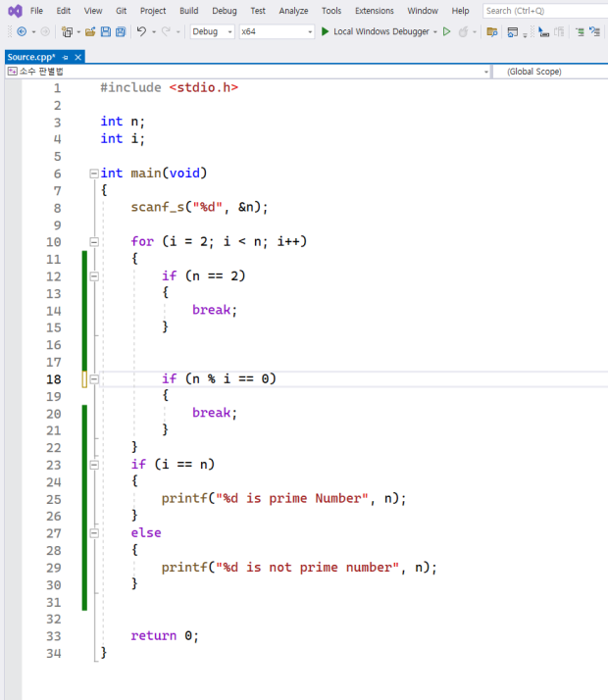Open the Edit menu
This screenshot has width=608, height=700.
[x=64, y=11]
